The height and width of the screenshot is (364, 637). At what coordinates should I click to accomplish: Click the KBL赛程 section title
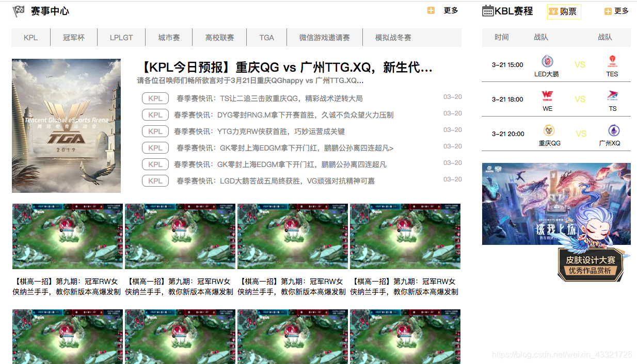click(514, 11)
